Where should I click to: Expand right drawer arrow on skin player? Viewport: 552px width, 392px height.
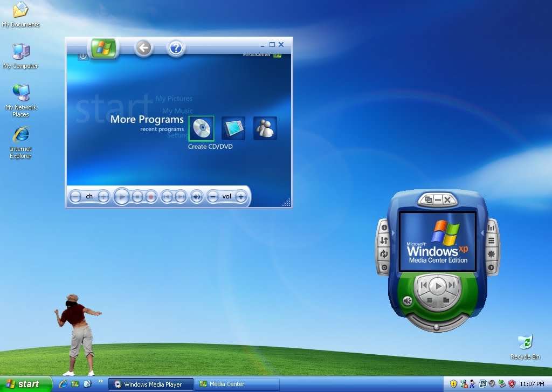[482, 233]
